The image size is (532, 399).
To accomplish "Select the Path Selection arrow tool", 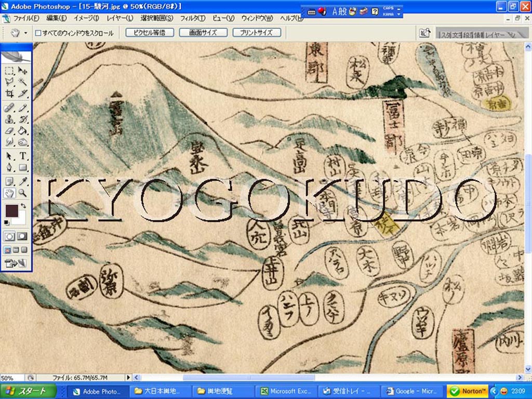I will [9, 156].
